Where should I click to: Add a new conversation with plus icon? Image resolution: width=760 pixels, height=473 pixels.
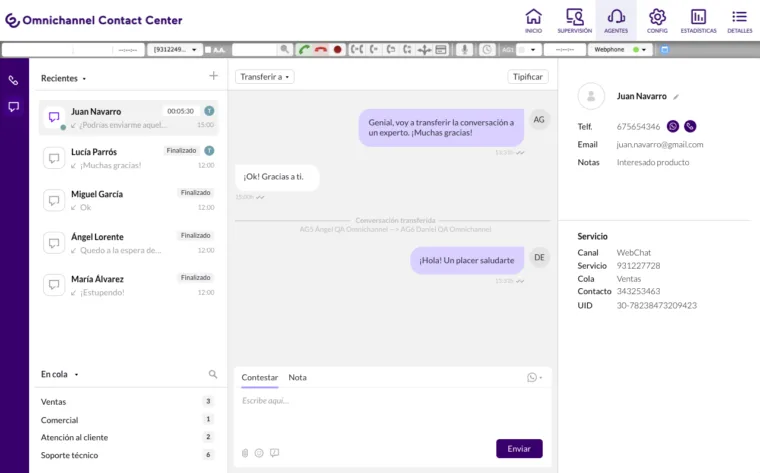pyautogui.click(x=213, y=76)
